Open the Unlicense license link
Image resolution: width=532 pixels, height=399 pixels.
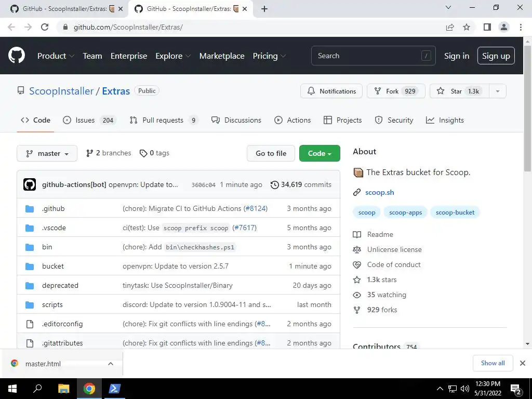(394, 249)
